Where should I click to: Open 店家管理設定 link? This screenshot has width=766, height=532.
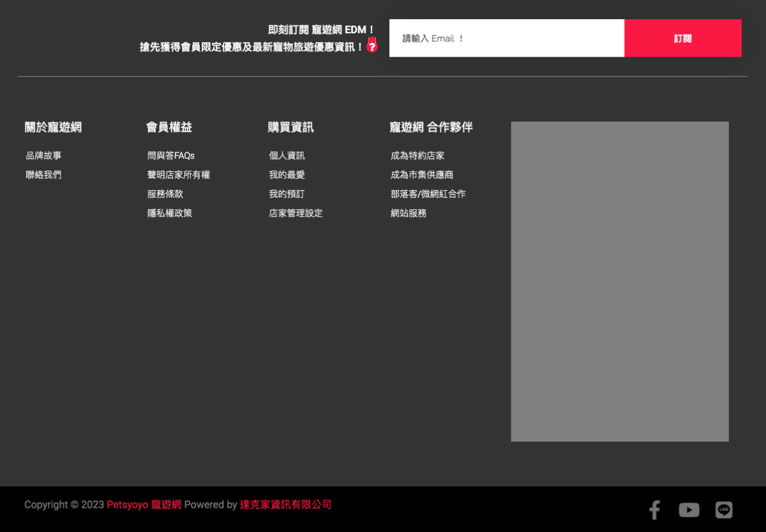tap(296, 213)
